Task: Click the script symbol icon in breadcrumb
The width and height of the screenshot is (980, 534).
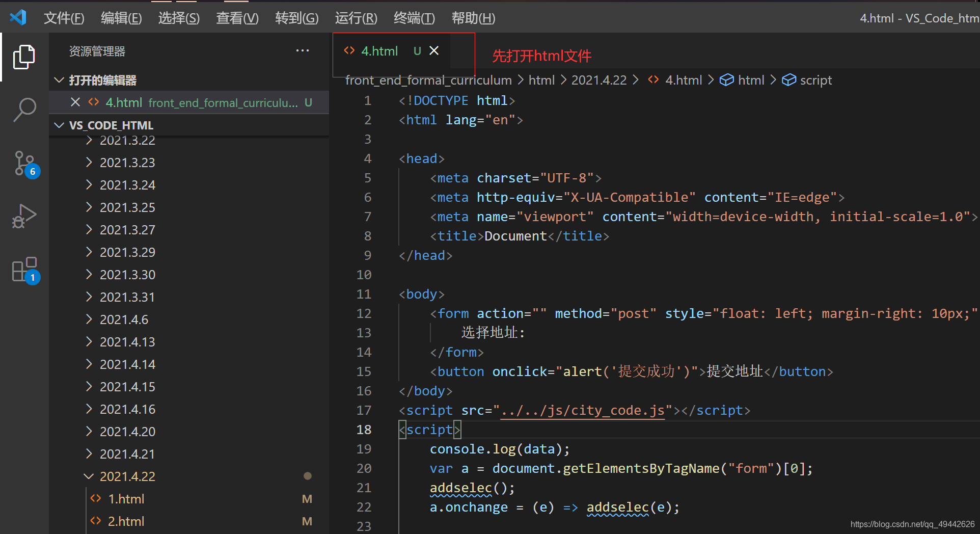Action: 789,80
